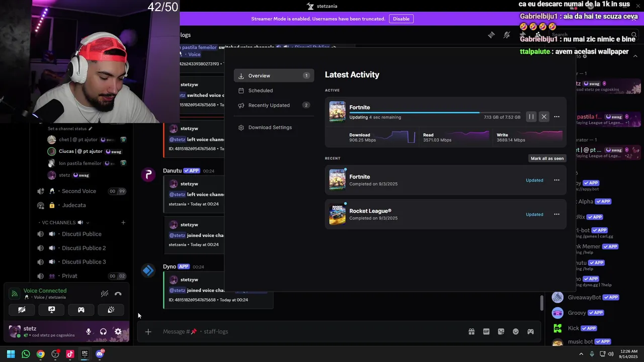Show hidden system tray icons

coord(582,354)
